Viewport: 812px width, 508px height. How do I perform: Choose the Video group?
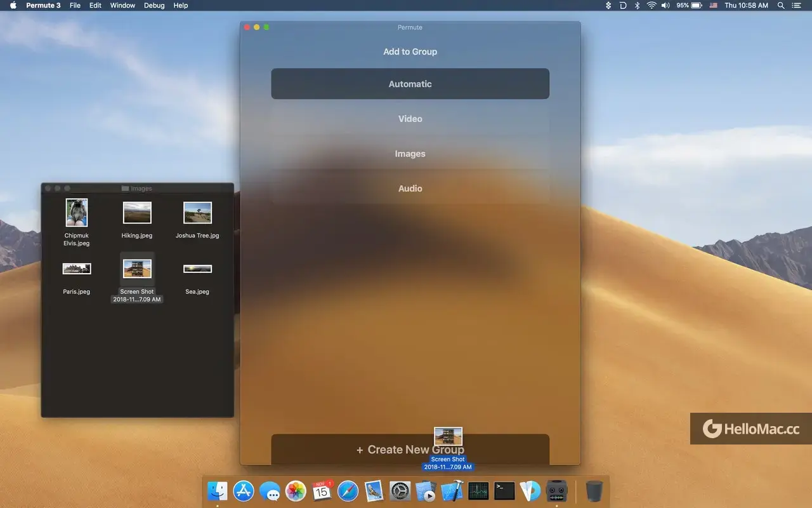[410, 119]
